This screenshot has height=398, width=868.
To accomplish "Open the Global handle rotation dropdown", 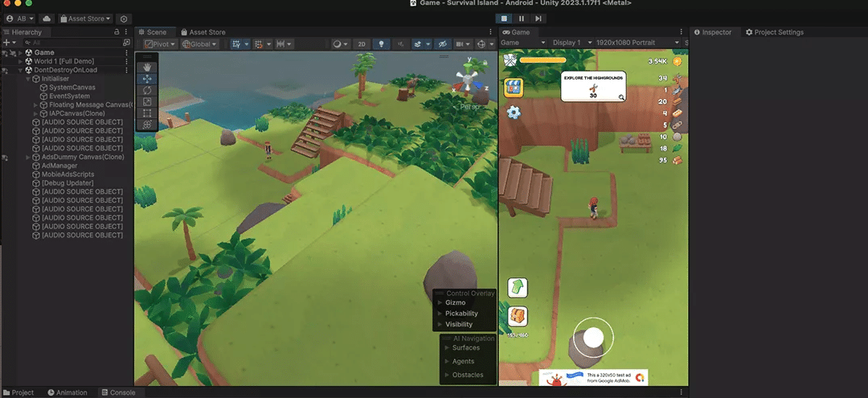I will [200, 44].
